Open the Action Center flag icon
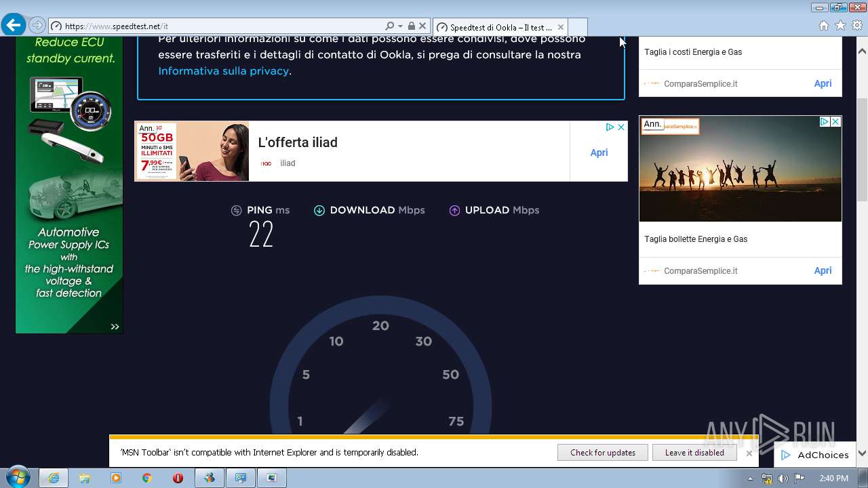868x488 pixels. 800,479
